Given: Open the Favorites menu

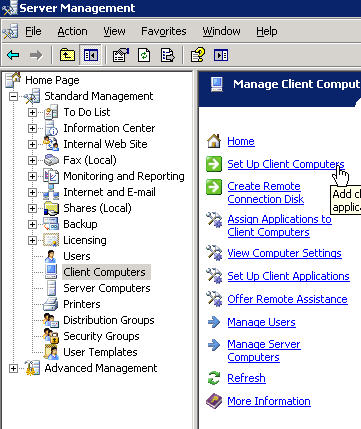Looking at the screenshot, I should [x=164, y=31].
